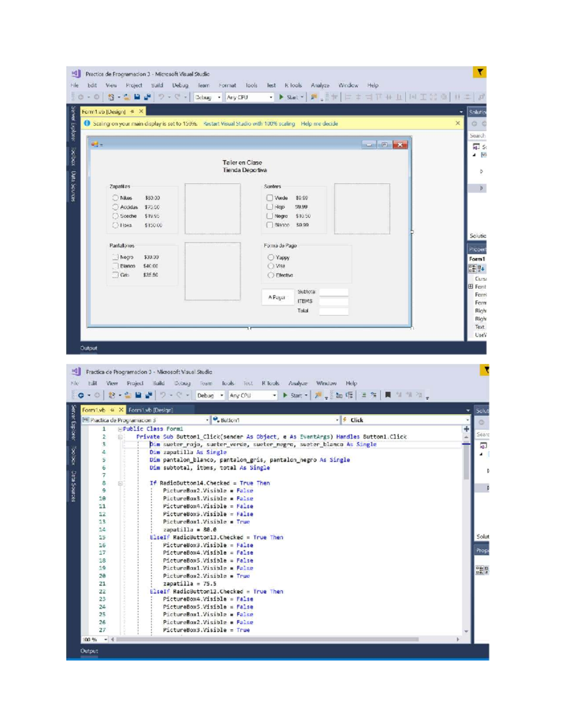Open the Debug configuration dropdown
The height and width of the screenshot is (728, 563).
click(209, 97)
